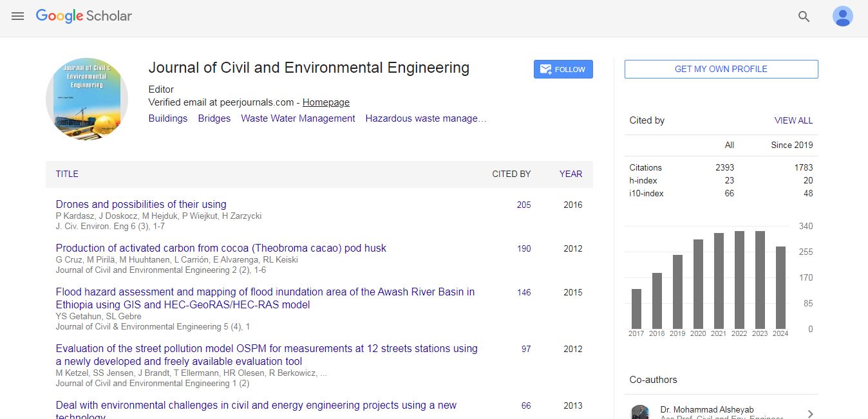Click the 2022 citations bar
The width and height of the screenshot is (868, 419).
[x=739, y=280]
